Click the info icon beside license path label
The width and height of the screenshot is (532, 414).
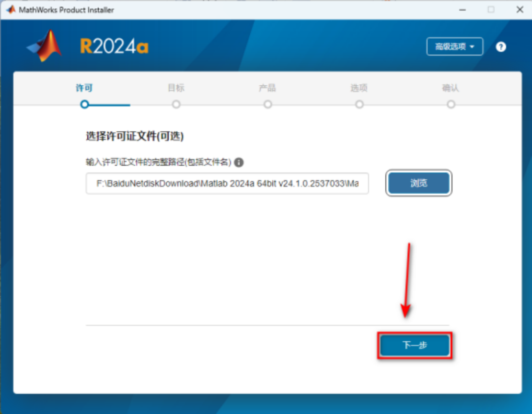[x=239, y=162]
